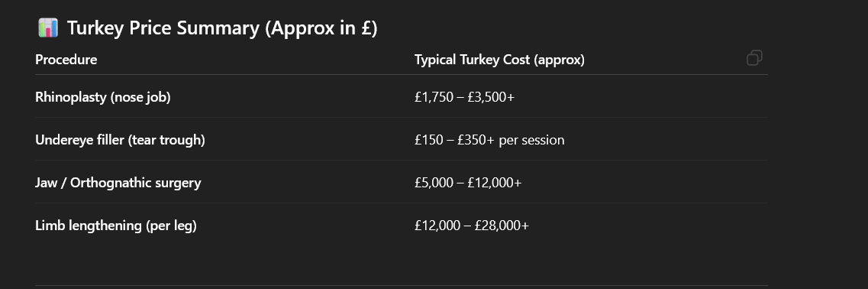Select the Turkey Price Summary heading
Image resolution: width=868 pixels, height=289 pixels.
pyautogui.click(x=222, y=28)
